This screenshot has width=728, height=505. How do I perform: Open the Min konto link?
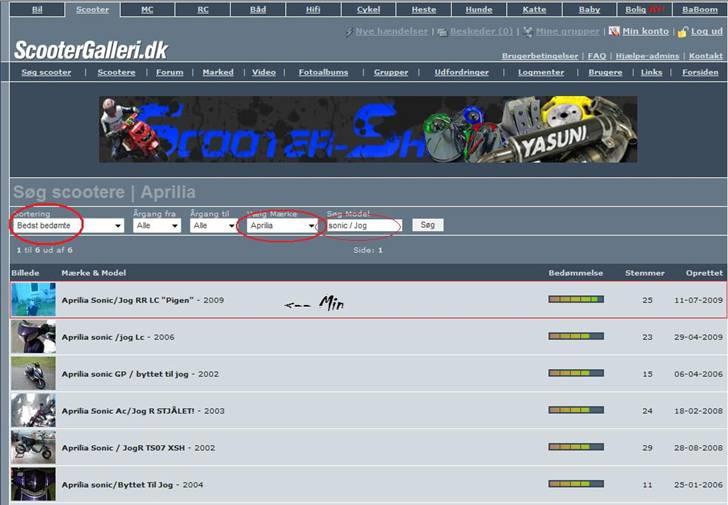click(x=645, y=32)
